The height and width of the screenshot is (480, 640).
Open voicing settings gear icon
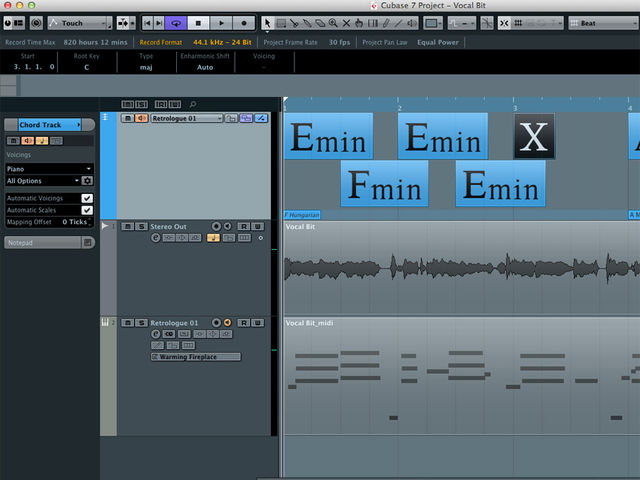87,181
